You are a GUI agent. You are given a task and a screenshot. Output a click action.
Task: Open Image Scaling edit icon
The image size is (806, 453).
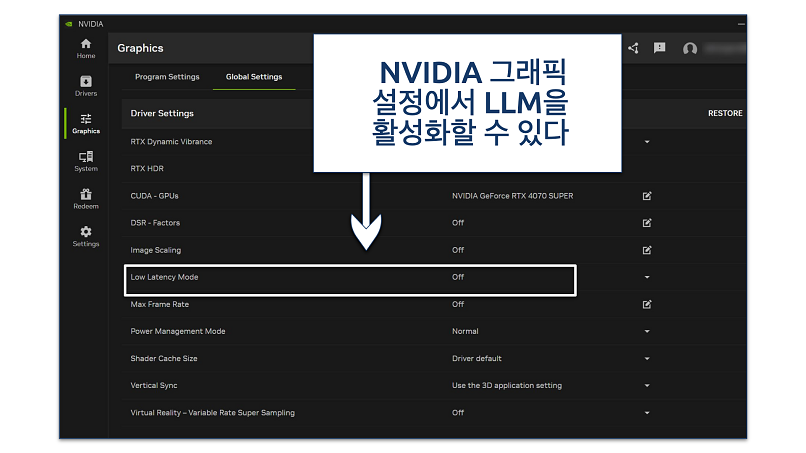pyautogui.click(x=647, y=250)
